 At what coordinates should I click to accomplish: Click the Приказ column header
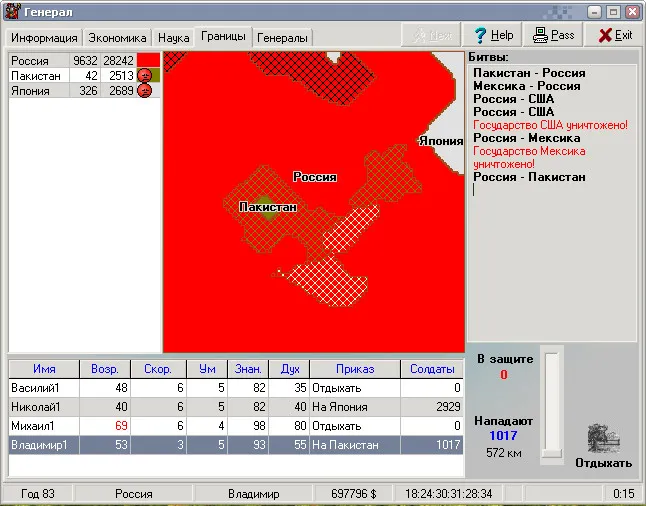point(354,368)
